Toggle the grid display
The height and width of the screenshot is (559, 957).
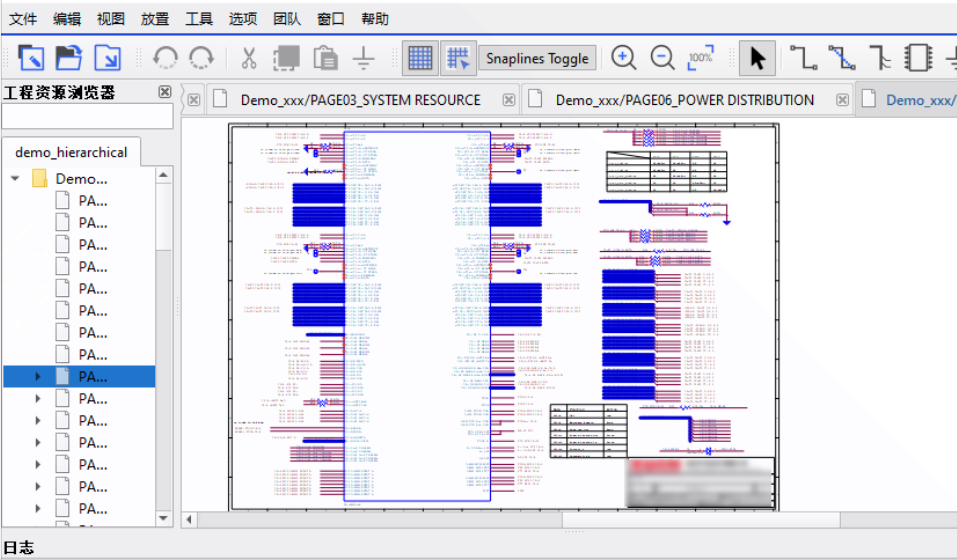(x=420, y=58)
